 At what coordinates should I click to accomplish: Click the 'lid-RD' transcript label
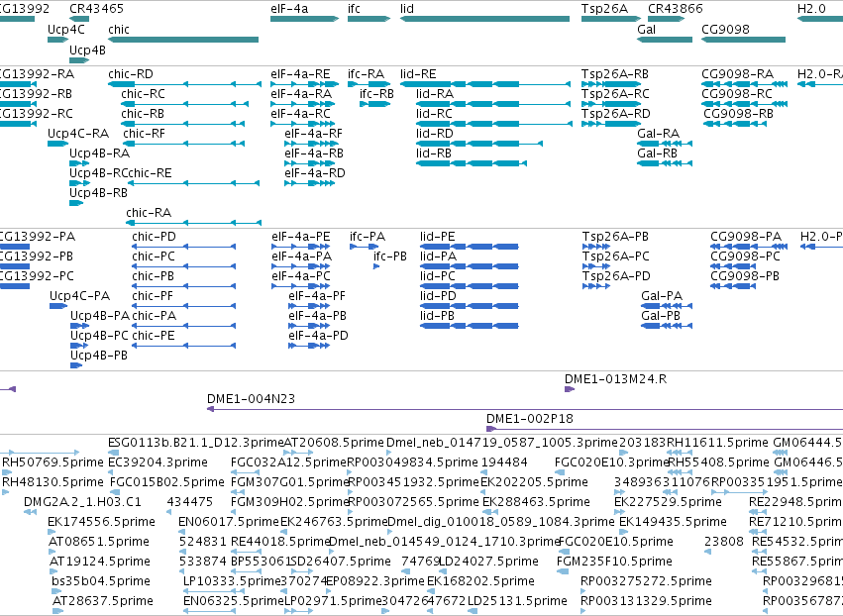pos(435,134)
